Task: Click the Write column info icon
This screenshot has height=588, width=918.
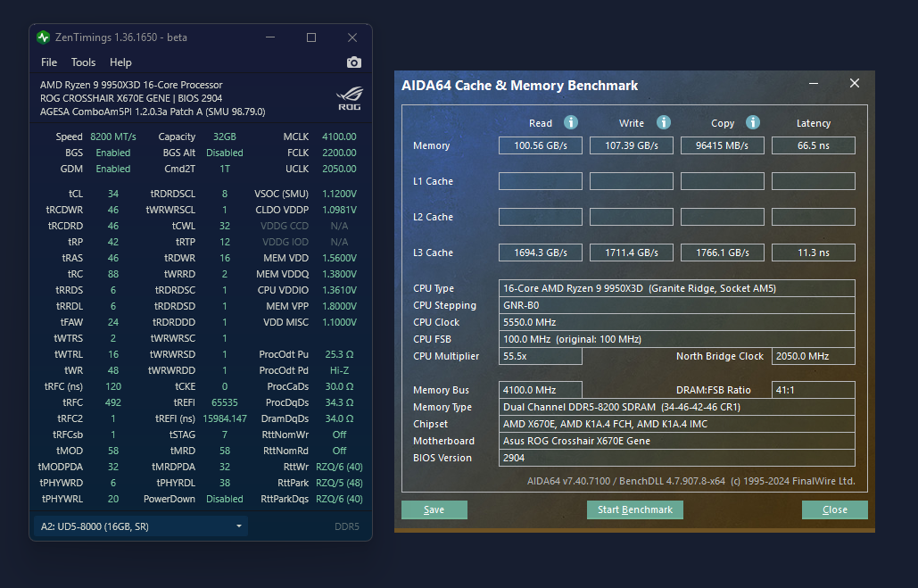Action: 663,122
